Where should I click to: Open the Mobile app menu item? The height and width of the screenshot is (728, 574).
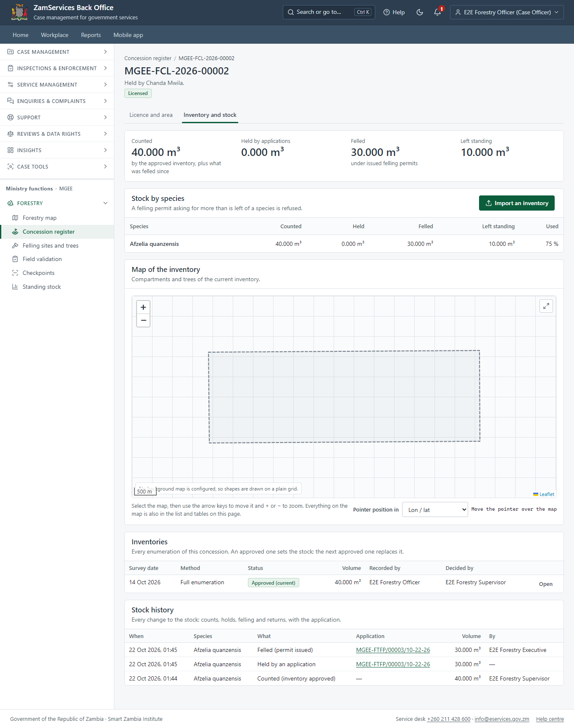[128, 35]
